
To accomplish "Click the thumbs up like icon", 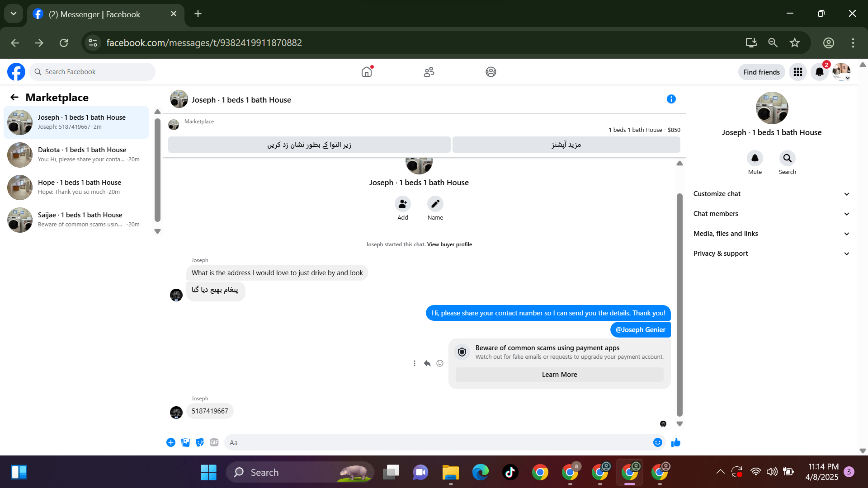I will click(x=675, y=442).
